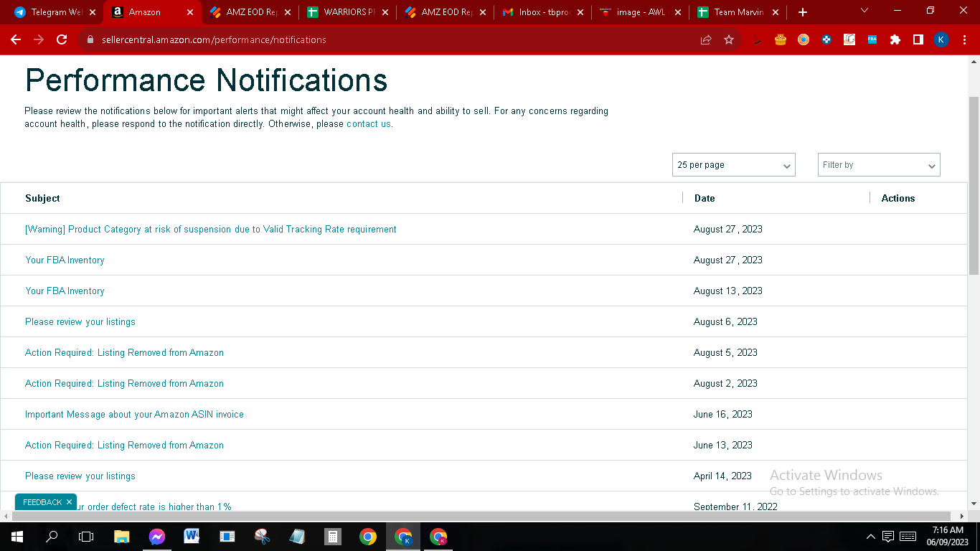Open Listing Removed notification dated August 2

pyautogui.click(x=124, y=384)
